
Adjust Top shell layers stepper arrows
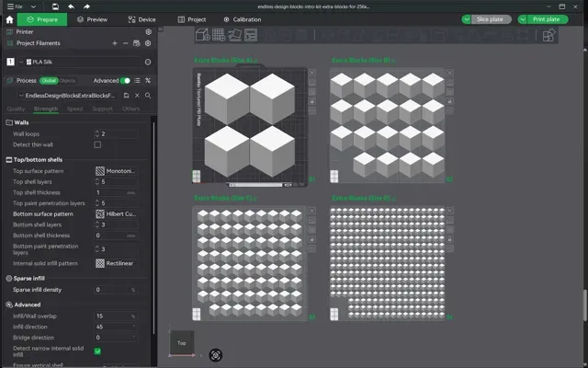coord(97,182)
